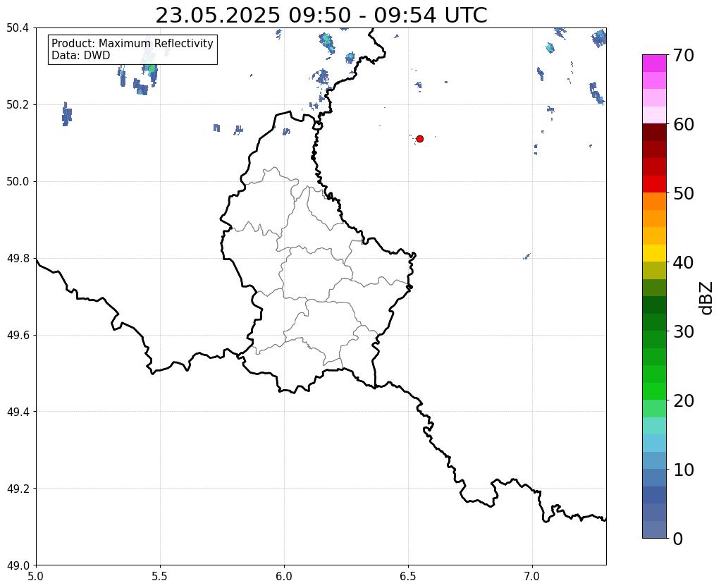Click latitude axis label 50.2
The width and height of the screenshot is (721, 588).
pyautogui.click(x=18, y=105)
